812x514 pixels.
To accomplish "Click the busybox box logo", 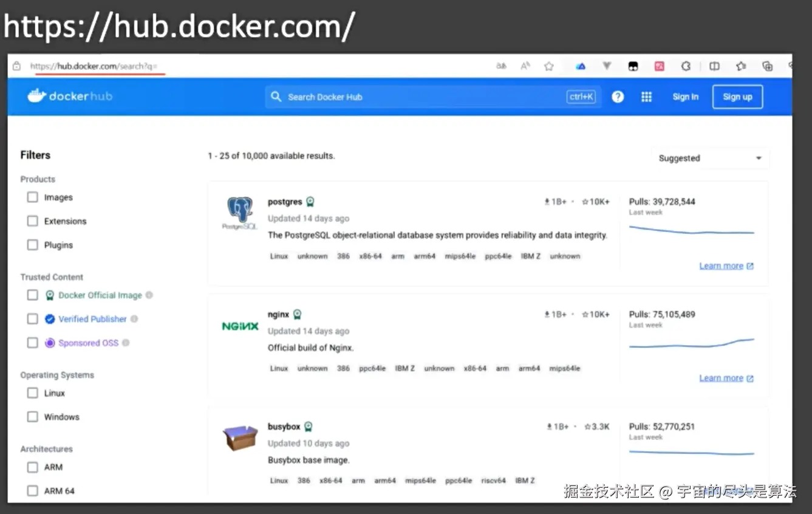I will tap(240, 437).
